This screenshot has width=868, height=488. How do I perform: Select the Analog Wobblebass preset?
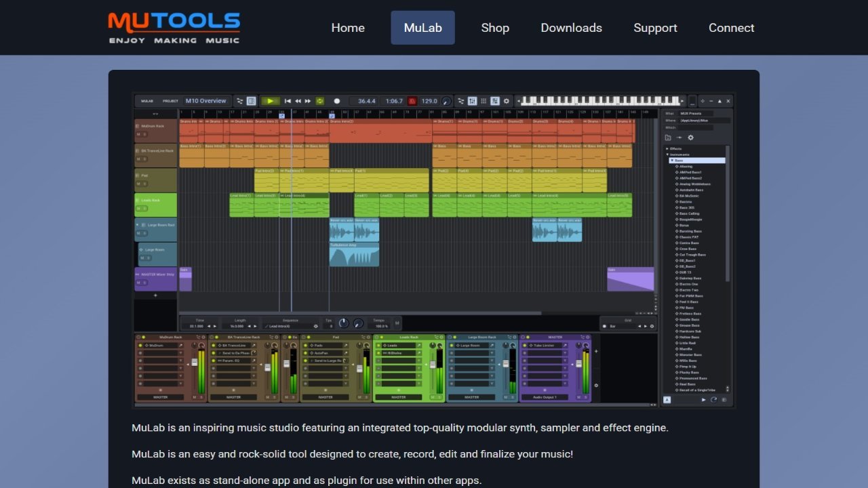(695, 184)
